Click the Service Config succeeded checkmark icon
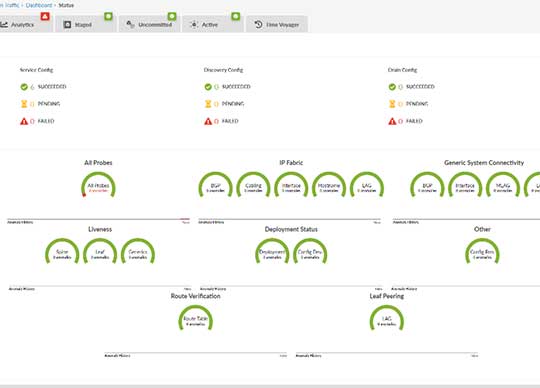 (x=24, y=87)
